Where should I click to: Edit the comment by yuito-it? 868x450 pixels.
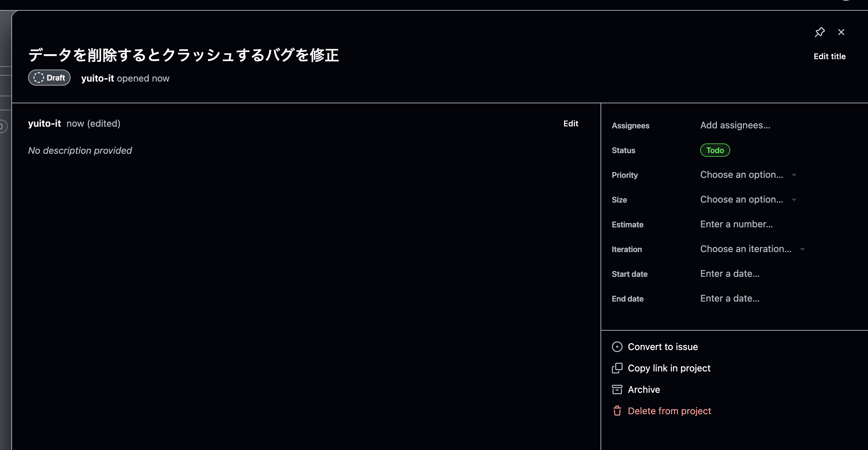click(x=571, y=123)
